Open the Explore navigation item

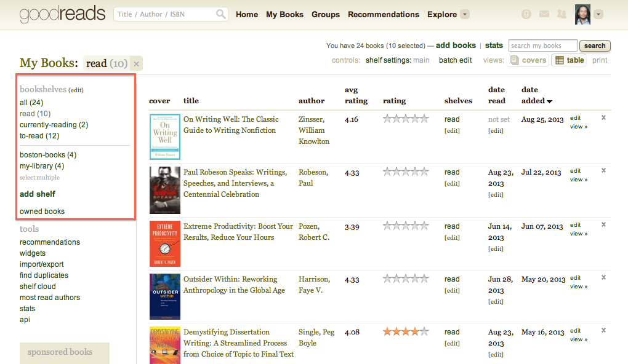point(442,14)
